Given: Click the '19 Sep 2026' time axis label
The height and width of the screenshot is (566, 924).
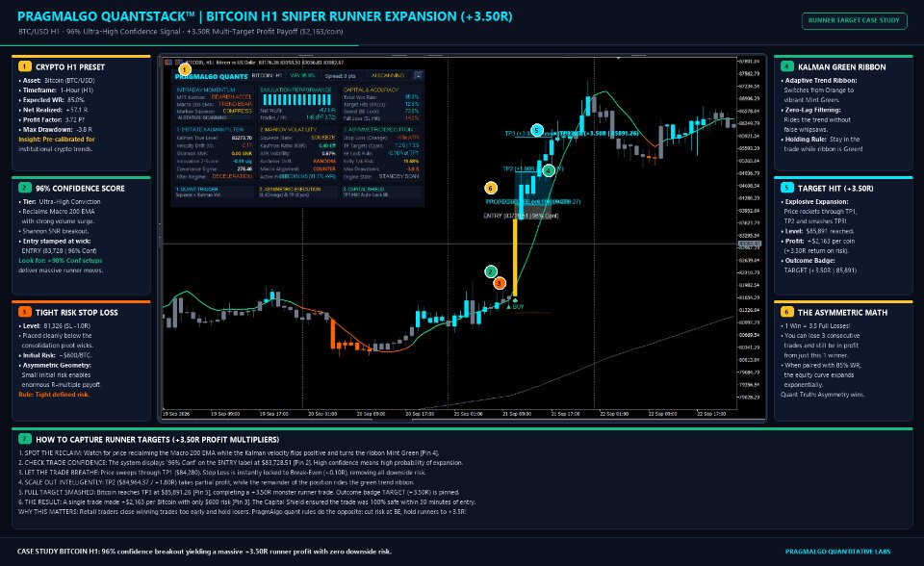Looking at the screenshot, I should (x=176, y=414).
